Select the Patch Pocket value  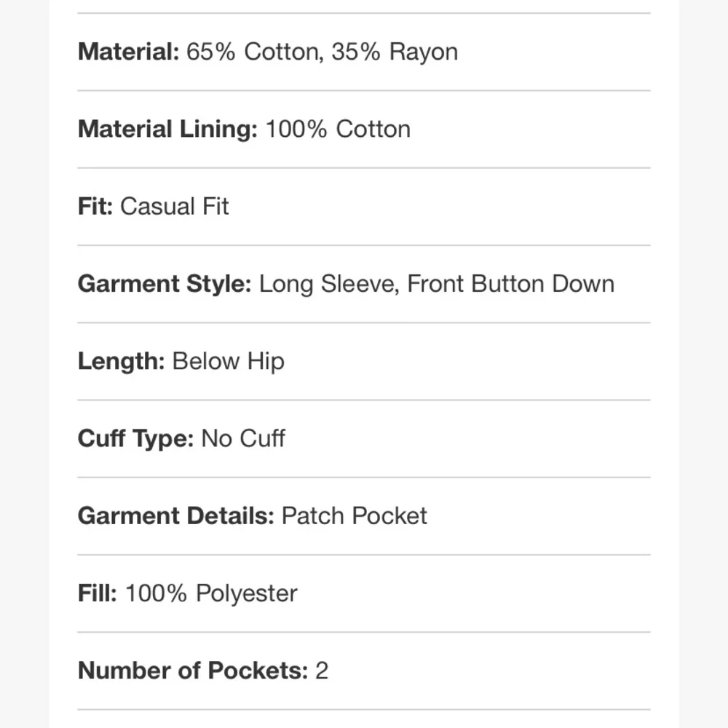[355, 515]
